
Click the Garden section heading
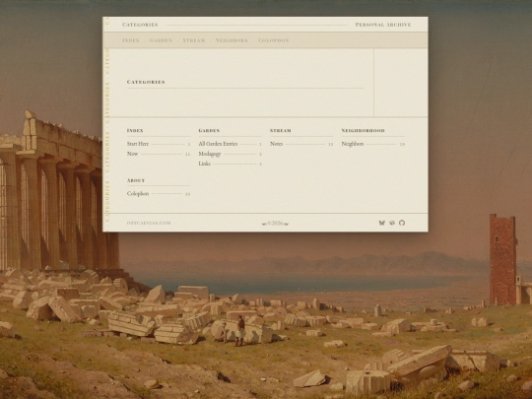pos(209,131)
